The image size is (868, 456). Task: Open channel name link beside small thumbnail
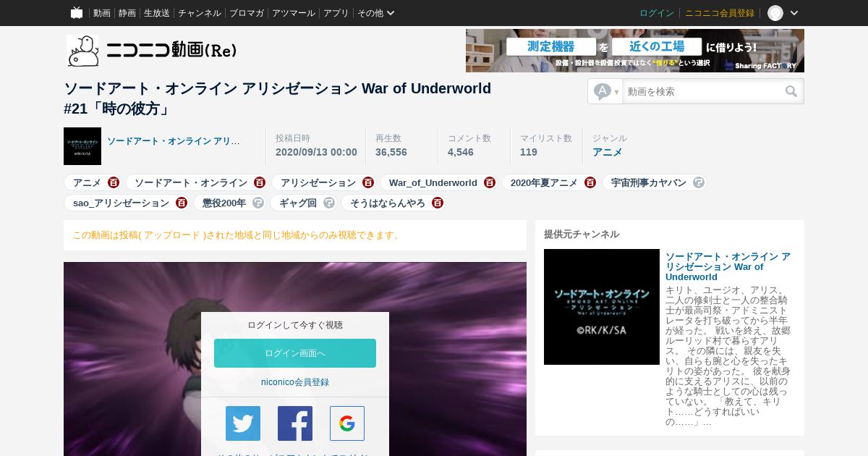click(174, 141)
